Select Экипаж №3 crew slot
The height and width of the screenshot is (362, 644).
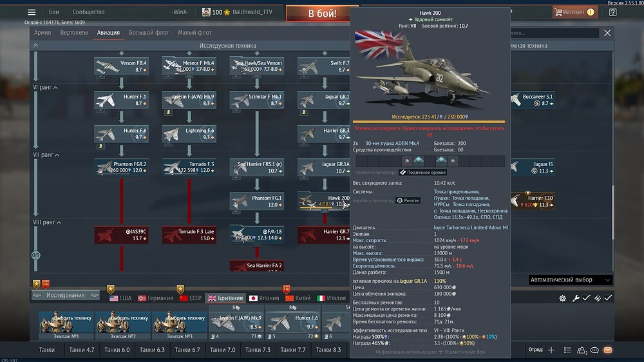point(180,325)
